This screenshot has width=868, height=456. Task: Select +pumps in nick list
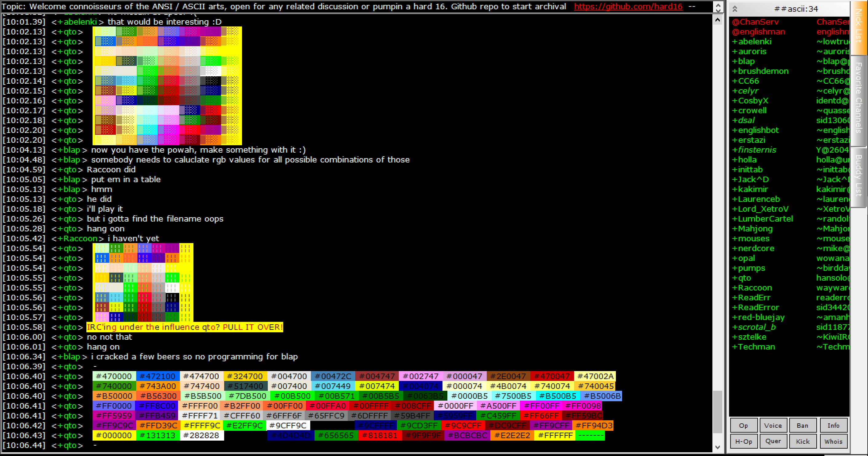748,268
